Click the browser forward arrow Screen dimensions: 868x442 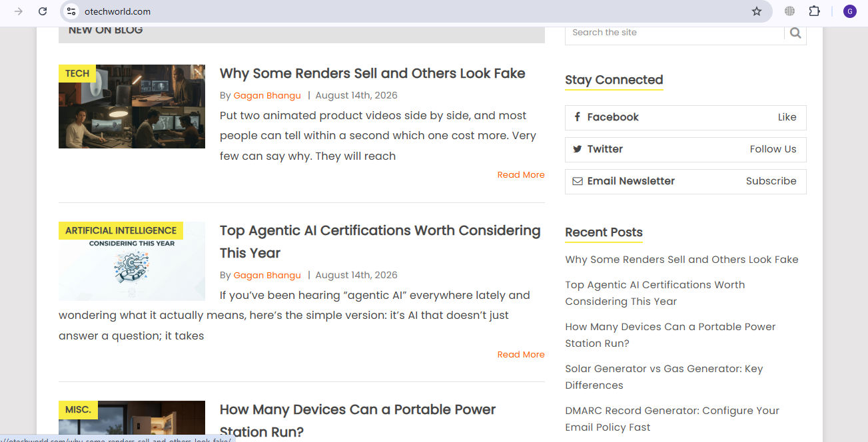coord(19,11)
